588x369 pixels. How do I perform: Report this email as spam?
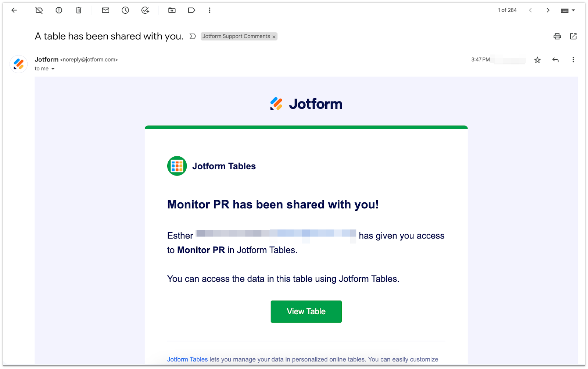(x=59, y=10)
